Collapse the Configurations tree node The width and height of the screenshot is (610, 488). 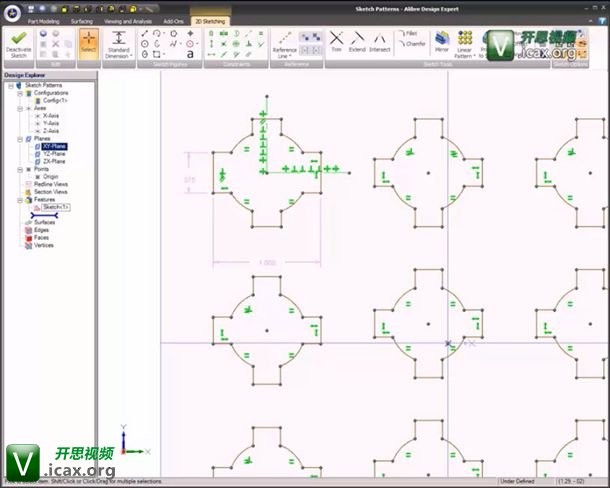pyautogui.click(x=20, y=93)
